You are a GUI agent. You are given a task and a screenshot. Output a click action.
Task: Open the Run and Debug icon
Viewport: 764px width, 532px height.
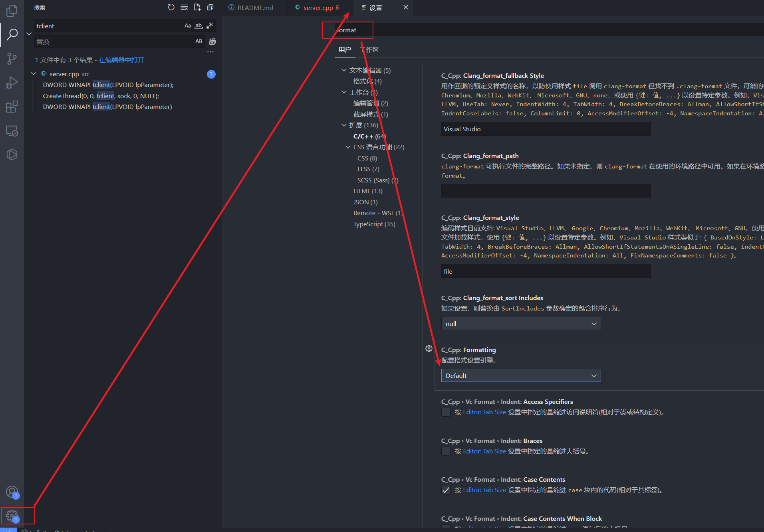[x=12, y=83]
